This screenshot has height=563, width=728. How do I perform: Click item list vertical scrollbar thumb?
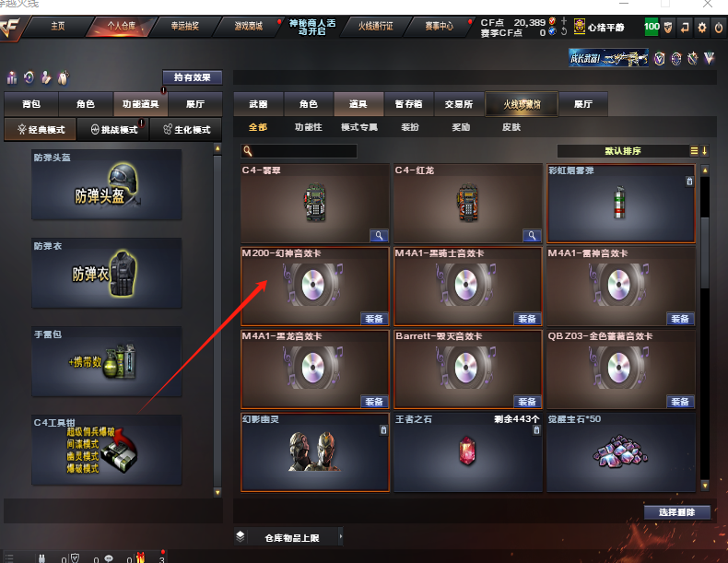[x=704, y=253]
